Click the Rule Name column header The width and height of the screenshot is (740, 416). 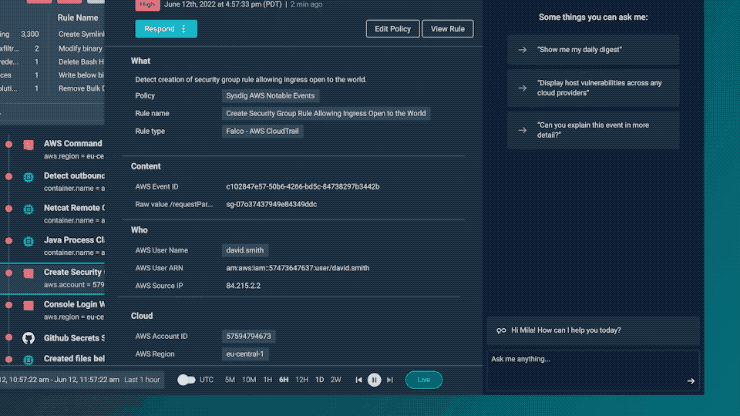tap(78, 18)
